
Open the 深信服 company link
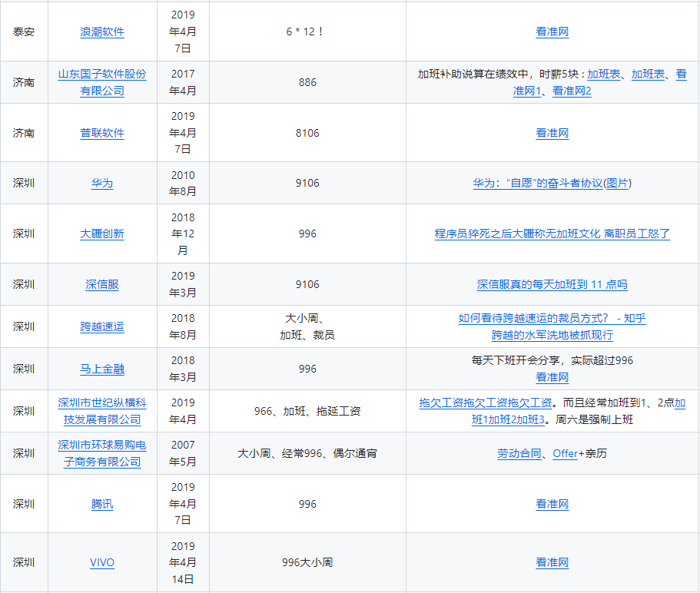click(102, 285)
